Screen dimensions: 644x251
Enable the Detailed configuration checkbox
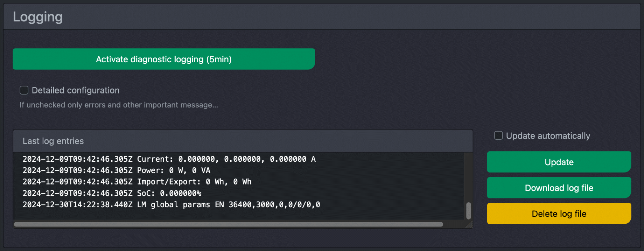coord(24,90)
